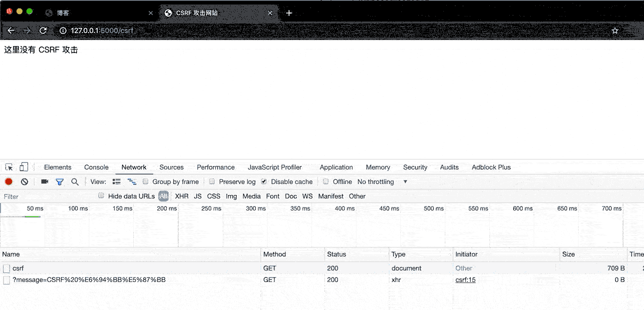
Task: Open the Sources tab
Action: pos(172,167)
